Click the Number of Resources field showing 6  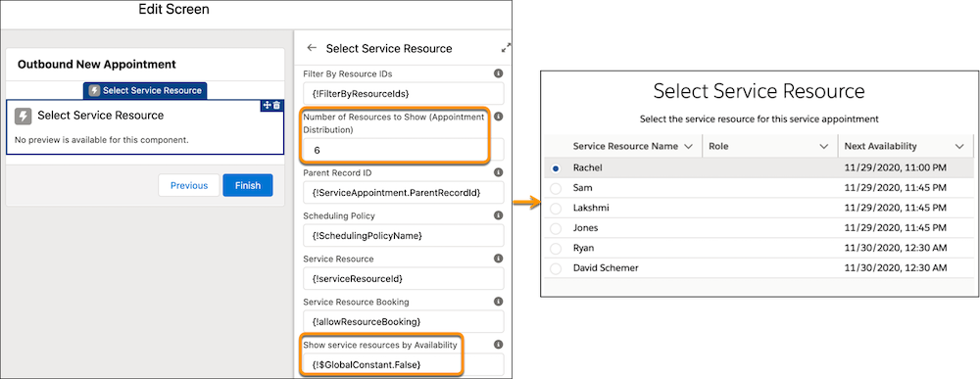pos(403,151)
